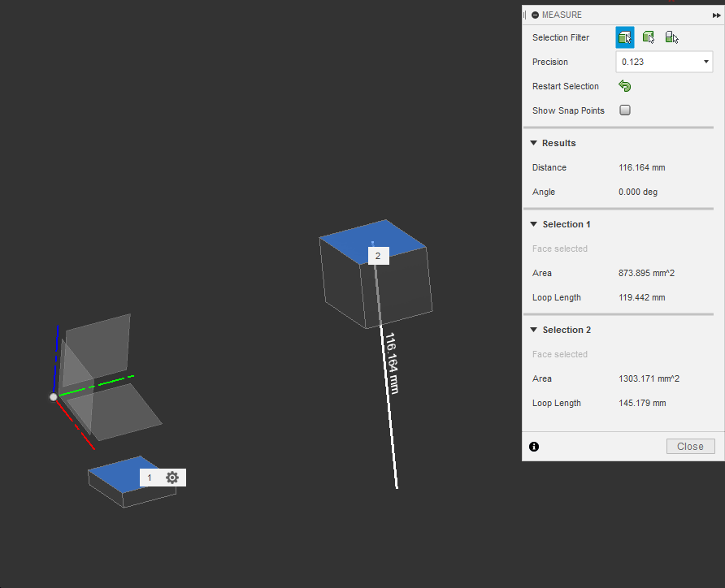
Task: Open the gear options beside selection marker 1
Action: tap(172, 478)
